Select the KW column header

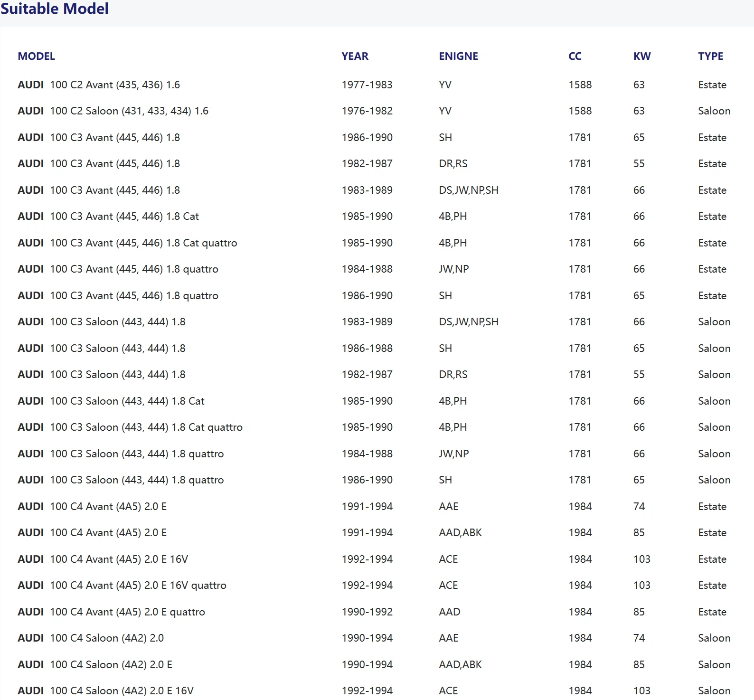[x=642, y=56]
